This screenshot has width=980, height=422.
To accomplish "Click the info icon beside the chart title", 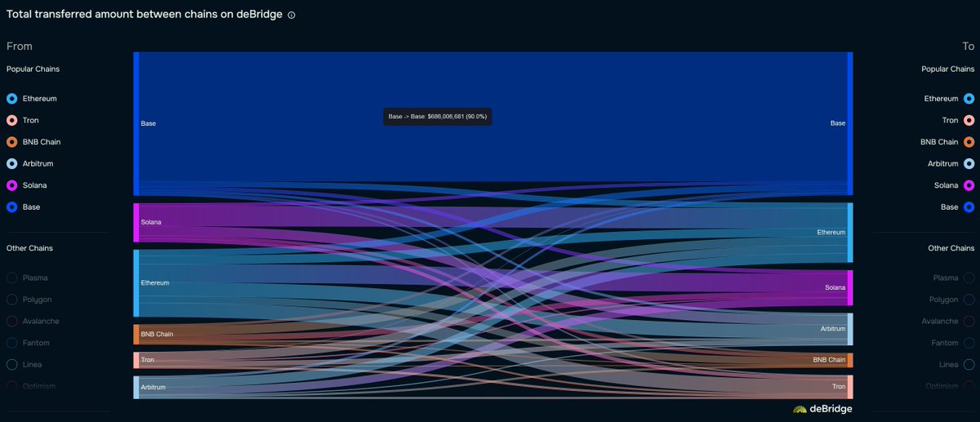I will [x=292, y=16].
